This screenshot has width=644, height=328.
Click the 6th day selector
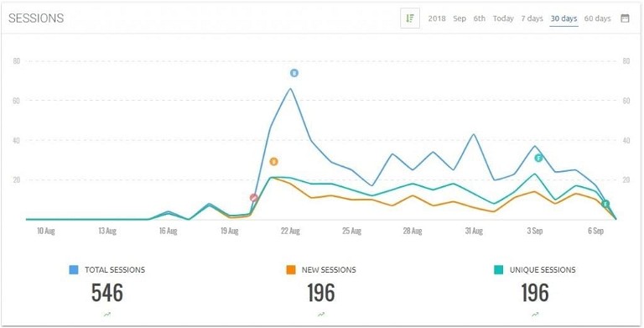point(479,18)
